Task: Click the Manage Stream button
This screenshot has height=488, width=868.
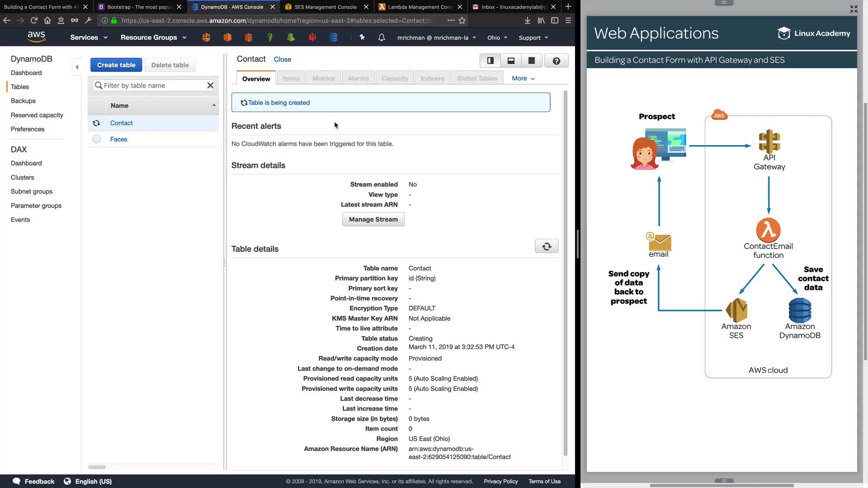Action: [x=373, y=219]
